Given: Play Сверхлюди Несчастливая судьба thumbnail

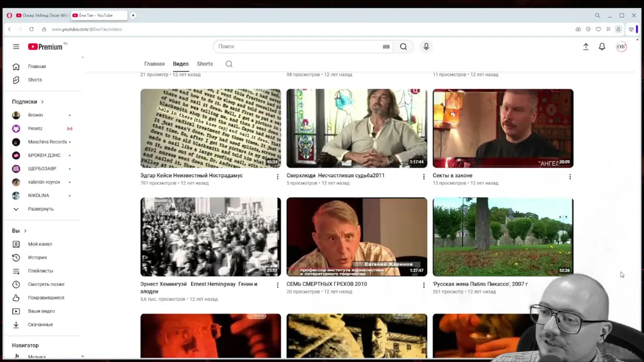Looking at the screenshot, I should tap(357, 128).
